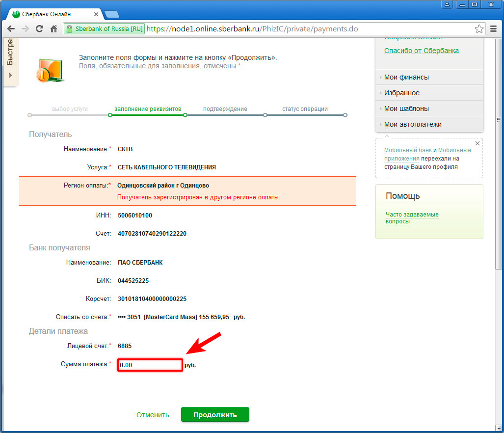Open Избранное menu item
Screen dimensions: 504x433
[x=429, y=93]
